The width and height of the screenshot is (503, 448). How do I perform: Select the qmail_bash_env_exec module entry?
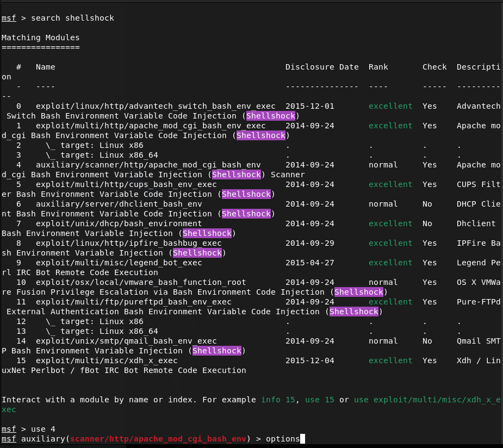(x=126, y=341)
